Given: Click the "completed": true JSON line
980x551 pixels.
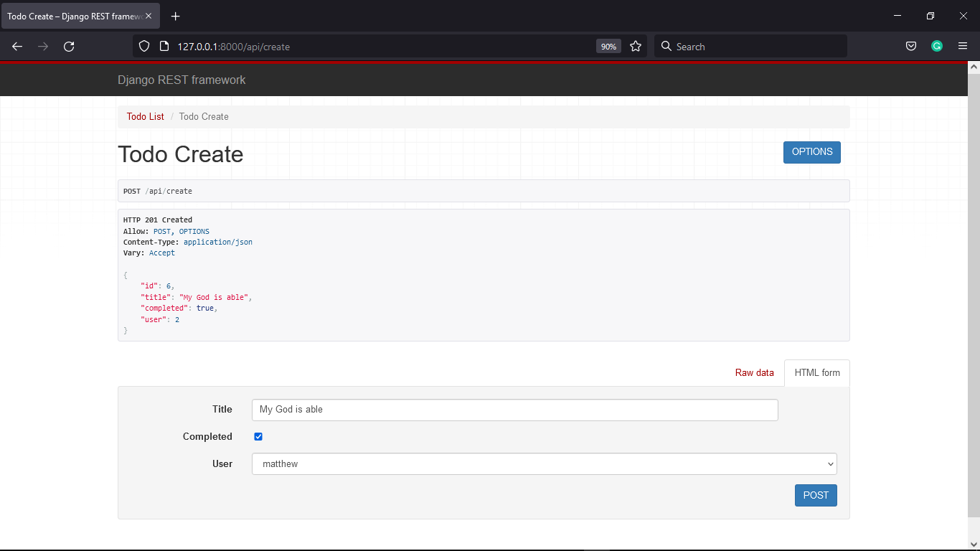Looking at the screenshot, I should coord(179,309).
